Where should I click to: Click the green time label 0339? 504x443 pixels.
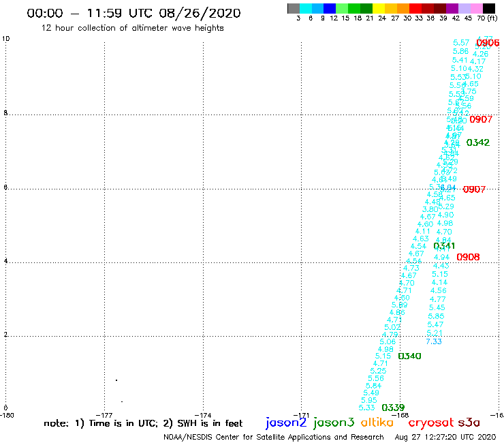pyautogui.click(x=393, y=408)
